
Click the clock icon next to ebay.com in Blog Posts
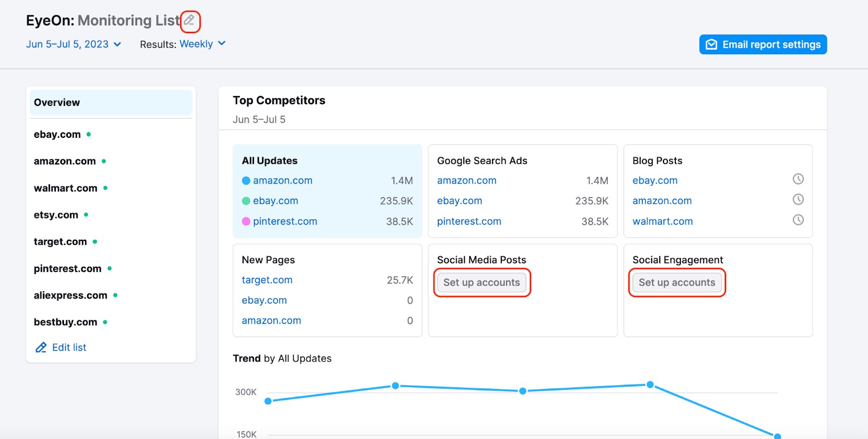coord(798,179)
